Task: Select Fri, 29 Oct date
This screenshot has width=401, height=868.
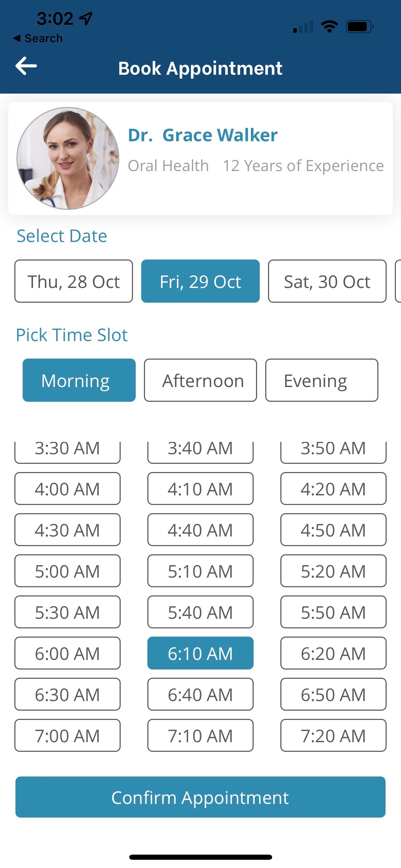Action: [x=200, y=281]
